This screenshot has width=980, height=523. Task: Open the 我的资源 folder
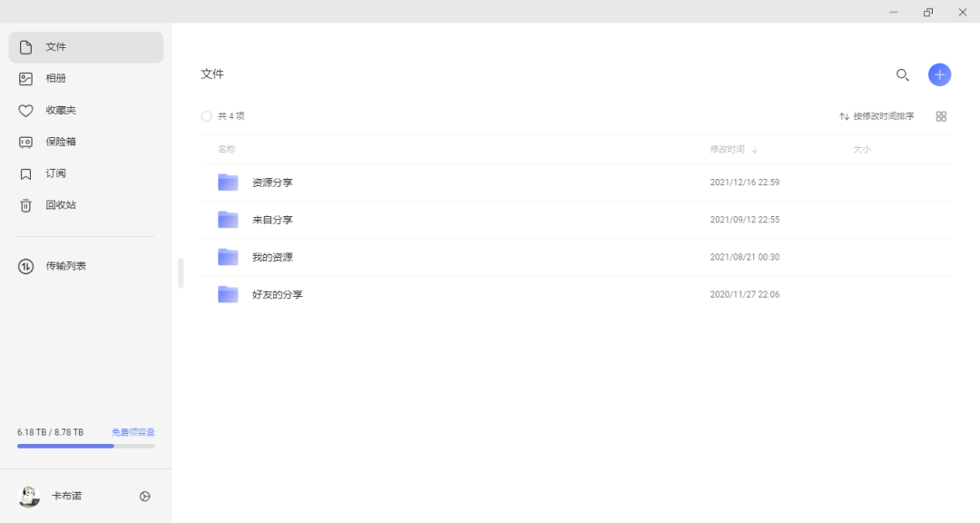(272, 257)
